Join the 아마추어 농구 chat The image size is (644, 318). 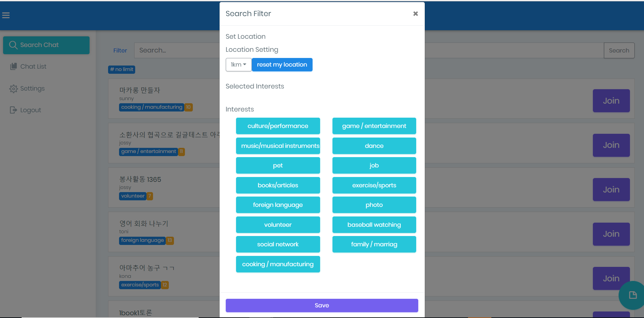click(x=611, y=278)
